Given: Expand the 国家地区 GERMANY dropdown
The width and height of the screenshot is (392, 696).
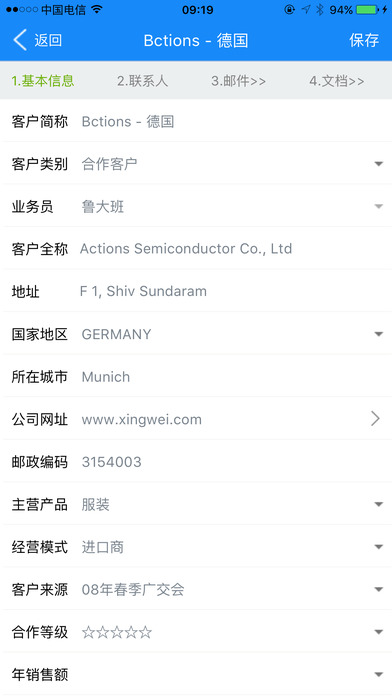Looking at the screenshot, I should 378,334.
